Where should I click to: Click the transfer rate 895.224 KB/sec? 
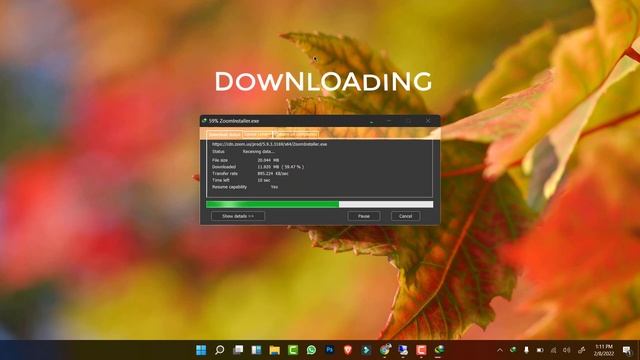(x=273, y=173)
